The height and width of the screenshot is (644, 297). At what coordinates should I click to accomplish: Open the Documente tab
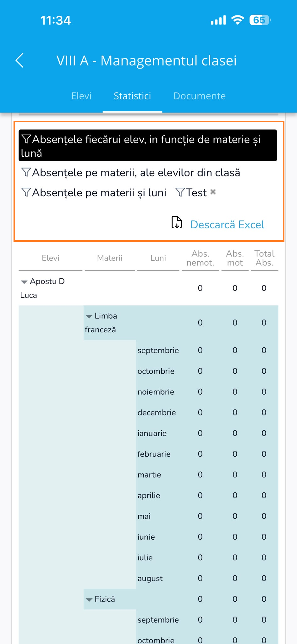[x=200, y=96]
